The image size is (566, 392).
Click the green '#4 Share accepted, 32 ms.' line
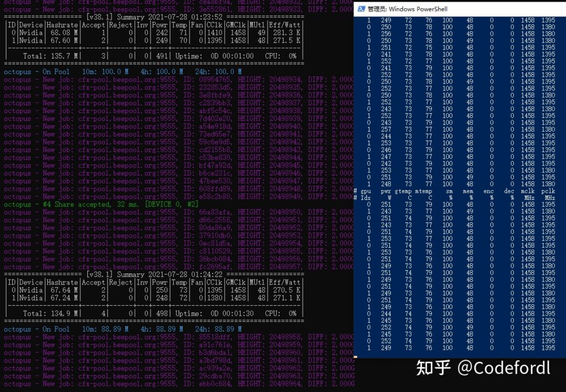click(x=101, y=204)
